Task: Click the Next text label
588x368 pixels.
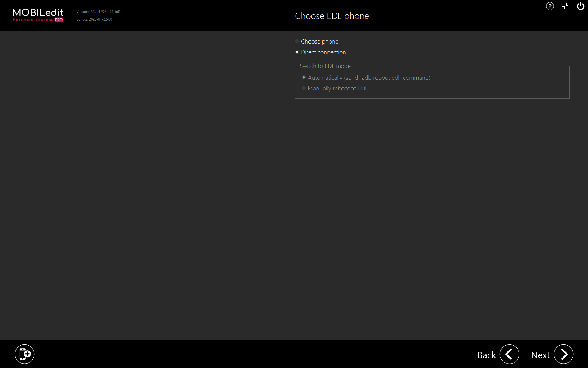Action: (540, 355)
